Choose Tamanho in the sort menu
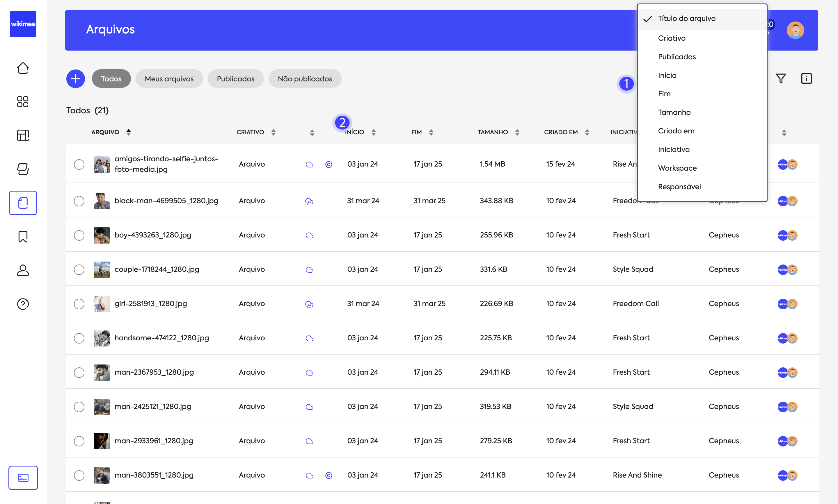The width and height of the screenshot is (838, 504). [x=674, y=112]
